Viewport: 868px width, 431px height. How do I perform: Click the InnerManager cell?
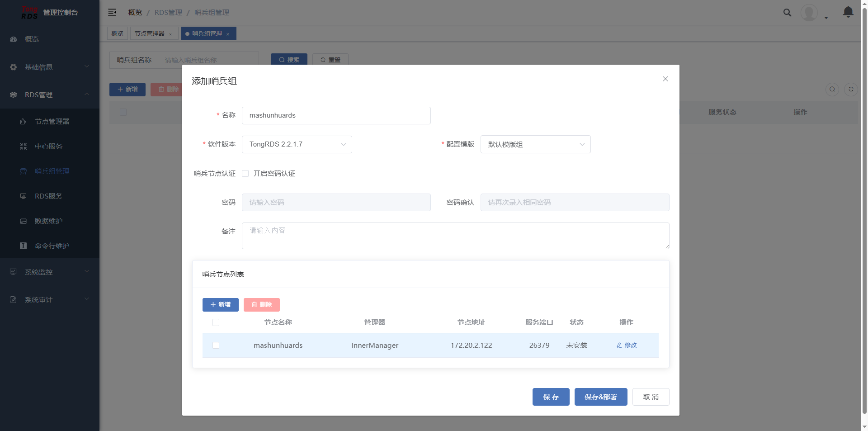(375, 346)
